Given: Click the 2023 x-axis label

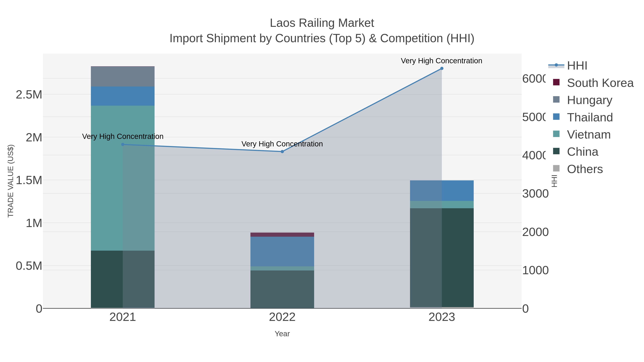Looking at the screenshot, I should click(442, 317).
